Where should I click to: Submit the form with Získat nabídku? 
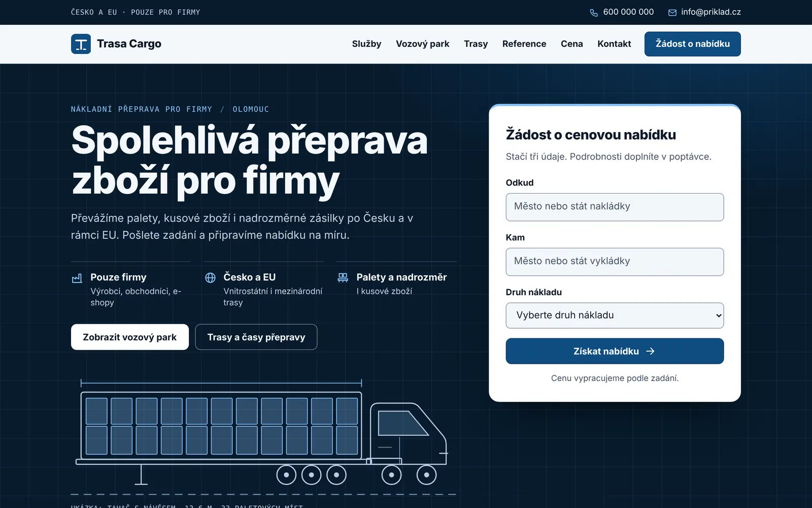(x=615, y=351)
